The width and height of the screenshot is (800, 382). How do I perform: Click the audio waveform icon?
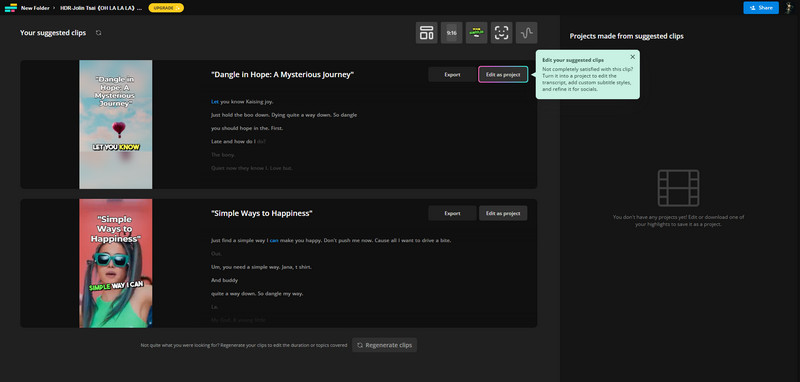(x=527, y=33)
